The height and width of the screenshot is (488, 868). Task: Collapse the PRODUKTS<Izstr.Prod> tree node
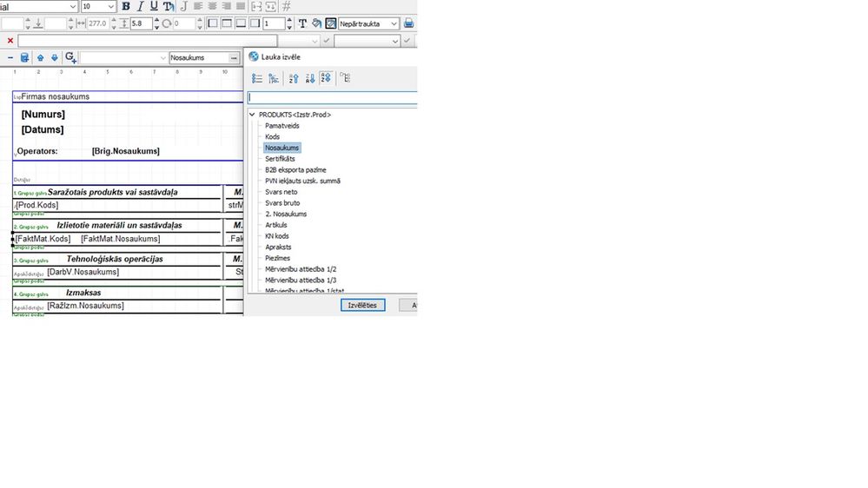[253, 115]
